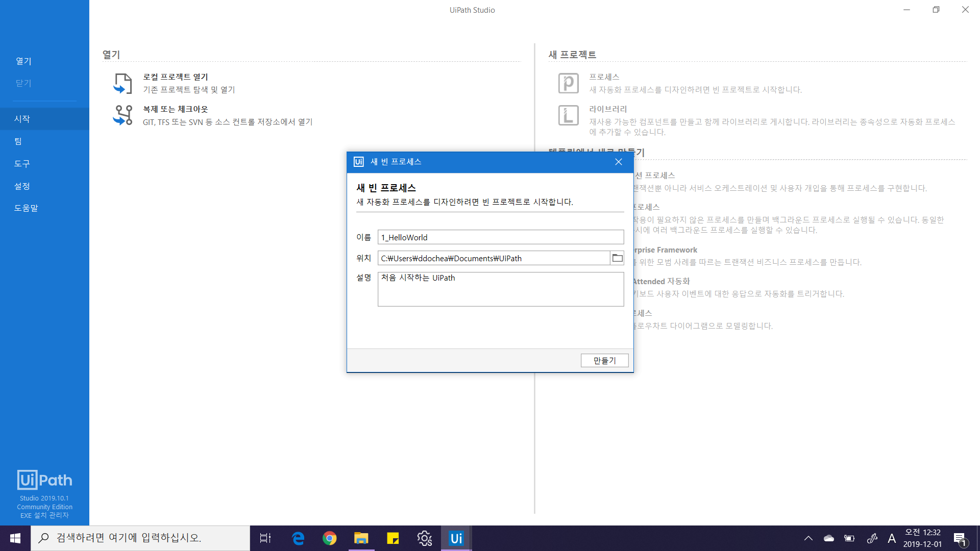Screen dimensions: 980x551
Task: Open File Explorer from the taskbar
Action: coord(361,538)
